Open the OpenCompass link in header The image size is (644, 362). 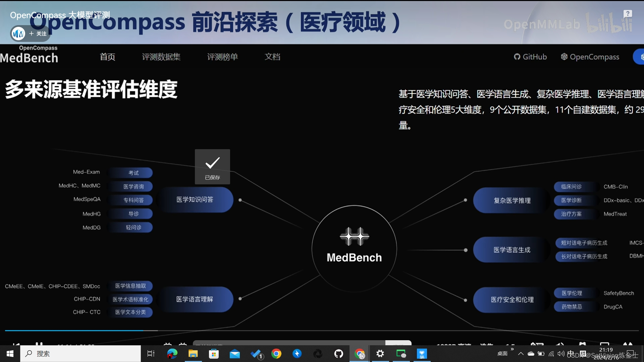[590, 57]
